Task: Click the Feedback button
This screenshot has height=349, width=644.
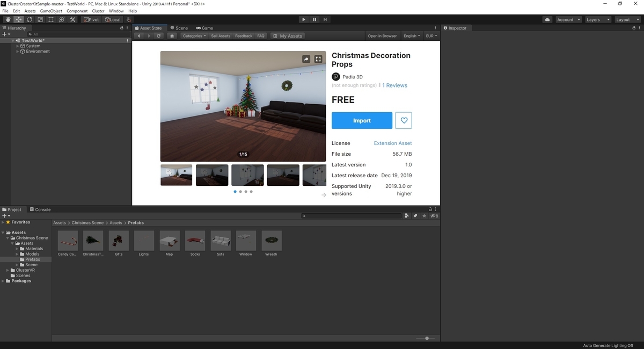Action: [x=244, y=36]
